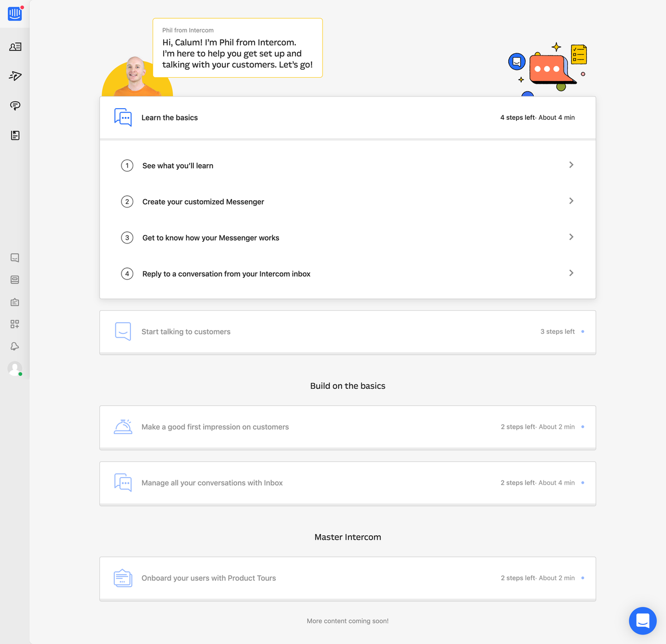
Task: Click the Learn the basics chat icon
Action: pyautogui.click(x=123, y=118)
